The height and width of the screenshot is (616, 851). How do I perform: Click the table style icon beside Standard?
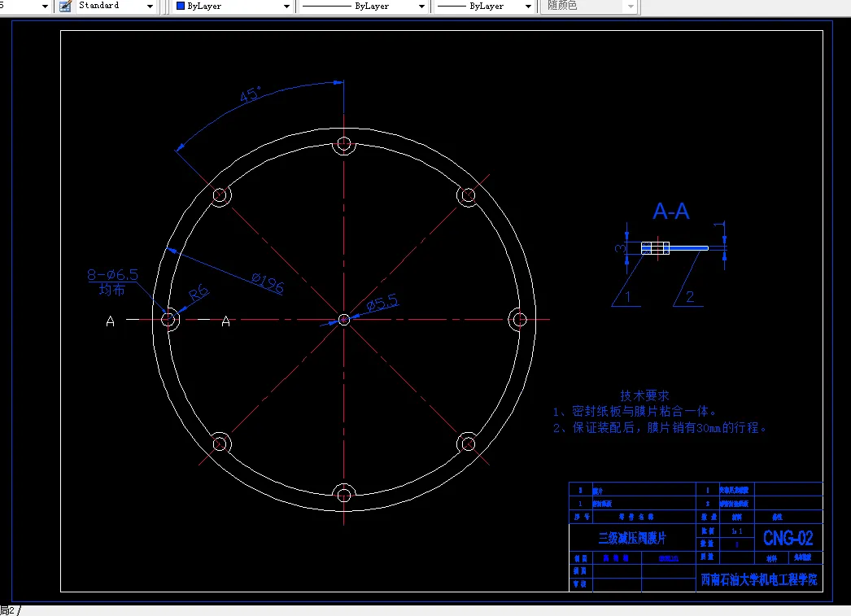[x=66, y=6]
